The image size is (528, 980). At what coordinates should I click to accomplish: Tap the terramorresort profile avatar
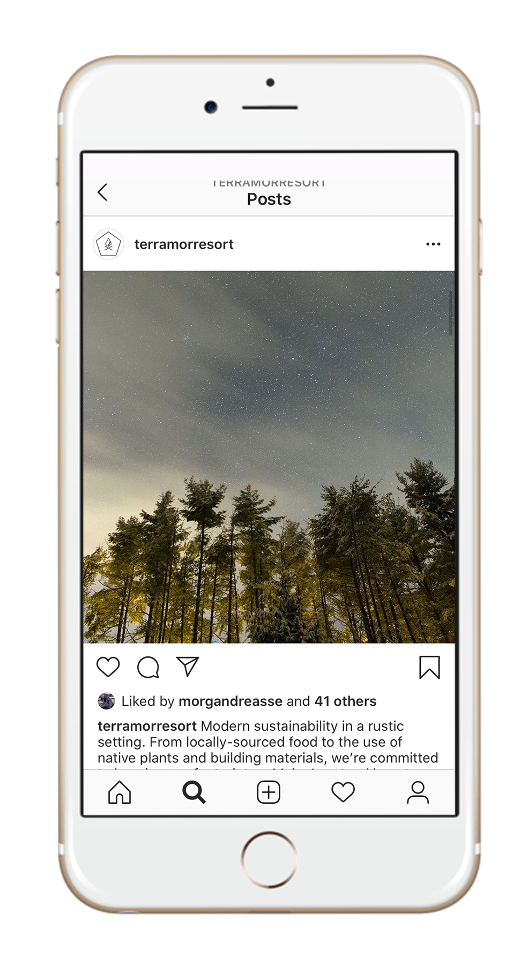(108, 244)
